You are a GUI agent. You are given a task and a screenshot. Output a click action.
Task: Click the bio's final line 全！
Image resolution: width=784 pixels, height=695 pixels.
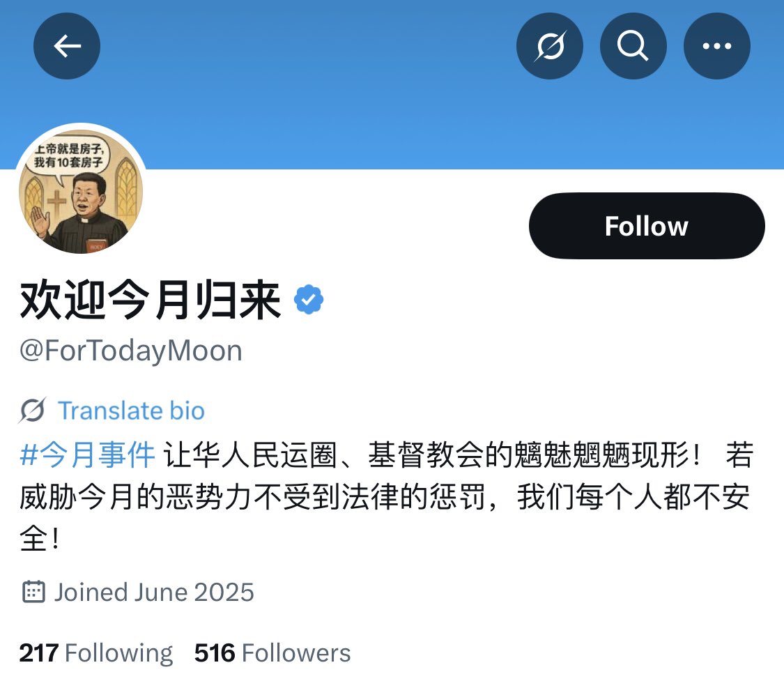pyautogui.click(x=40, y=539)
